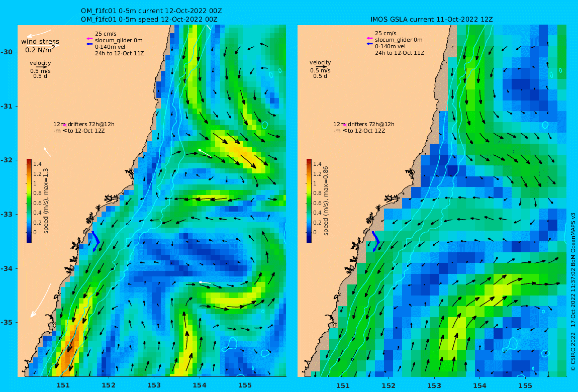Click the '25 cm/s' text in the IMOS GSLA legend
The height and width of the screenshot is (392, 578).
click(x=386, y=33)
